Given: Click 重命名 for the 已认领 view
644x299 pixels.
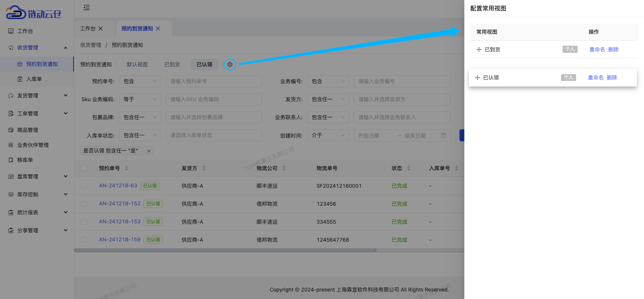Looking at the screenshot, I should (x=596, y=78).
